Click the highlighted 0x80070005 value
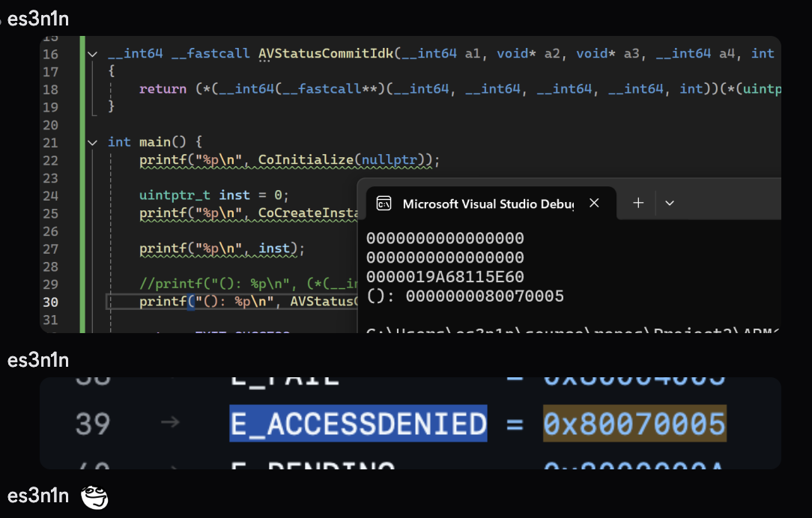Viewport: 812px width, 518px height. (x=634, y=423)
